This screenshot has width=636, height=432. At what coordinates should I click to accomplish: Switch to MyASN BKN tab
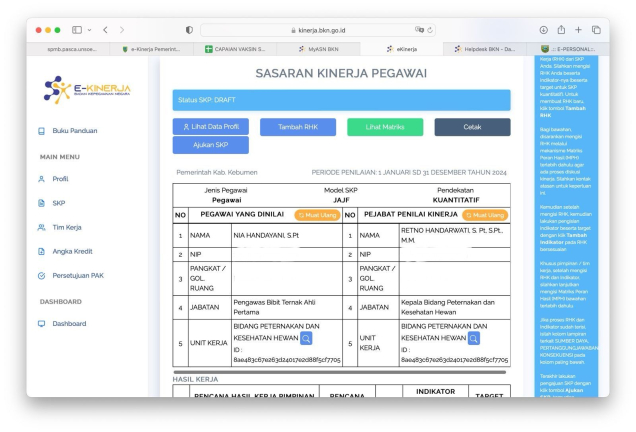tap(318, 49)
